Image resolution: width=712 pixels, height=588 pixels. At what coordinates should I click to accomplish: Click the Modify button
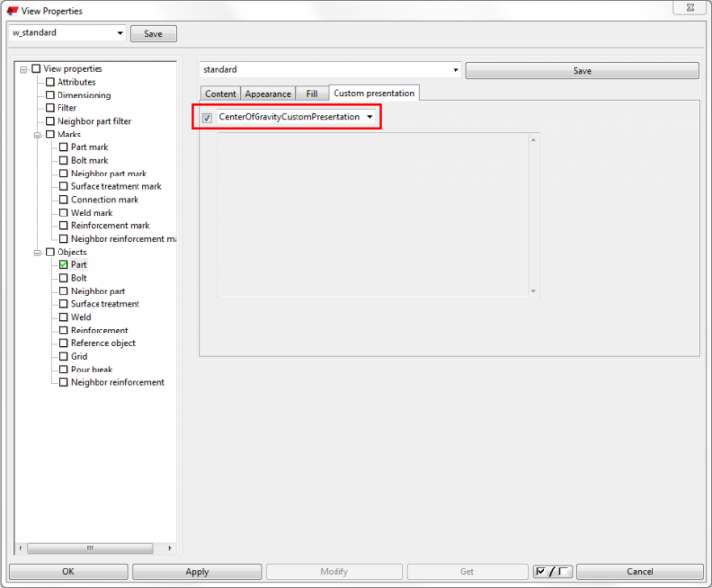click(335, 571)
